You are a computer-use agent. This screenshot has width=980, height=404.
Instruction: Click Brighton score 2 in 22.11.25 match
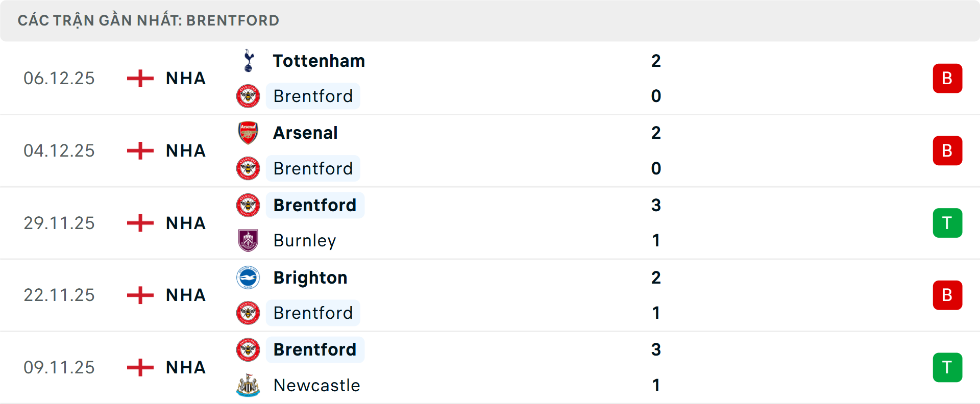coord(656,277)
